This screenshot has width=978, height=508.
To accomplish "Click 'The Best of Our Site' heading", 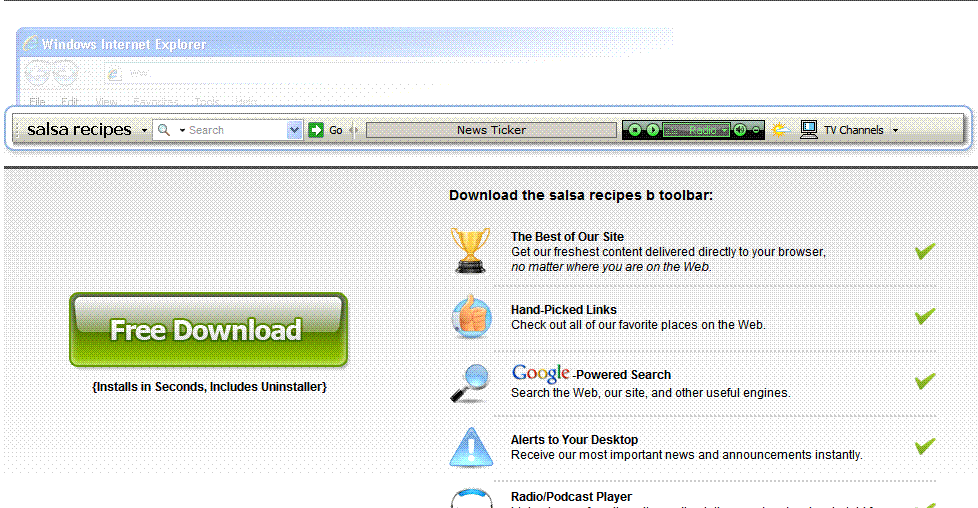I will pos(567,237).
